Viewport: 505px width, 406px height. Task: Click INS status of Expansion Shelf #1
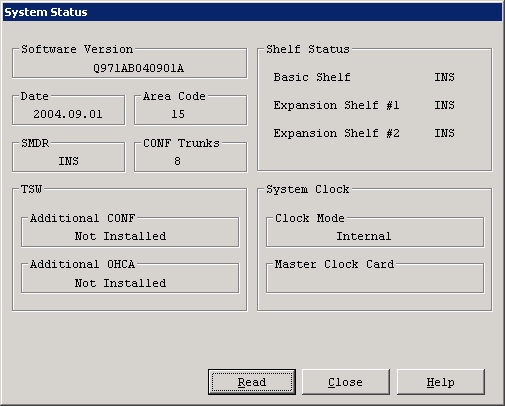[x=444, y=105]
